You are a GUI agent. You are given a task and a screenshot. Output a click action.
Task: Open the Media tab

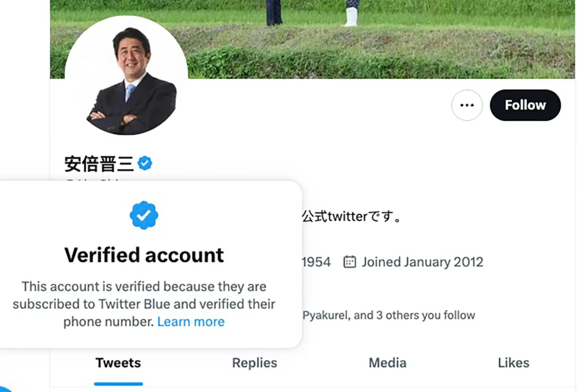(387, 363)
